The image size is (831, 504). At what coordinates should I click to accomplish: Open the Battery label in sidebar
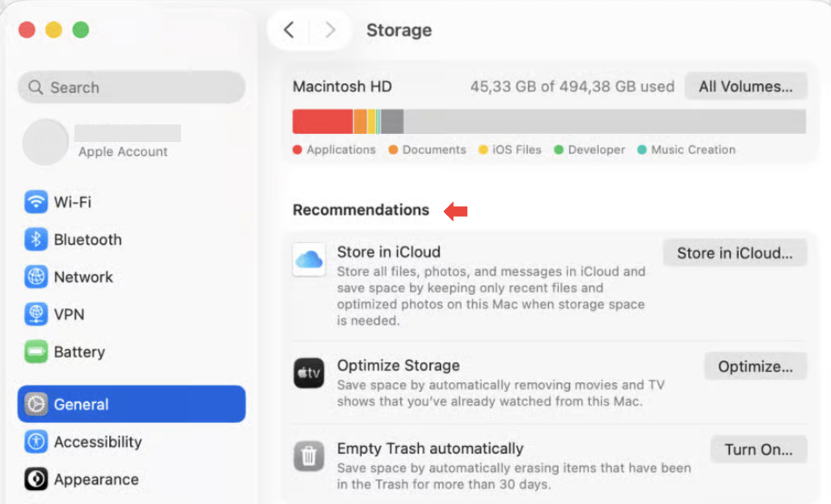pyautogui.click(x=79, y=351)
